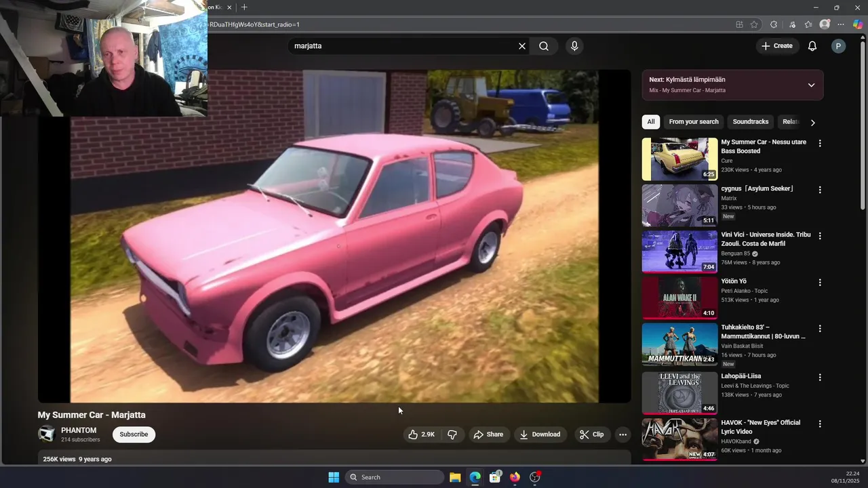
Task: Open Lahopää-Liisa video title
Action: pos(741,376)
